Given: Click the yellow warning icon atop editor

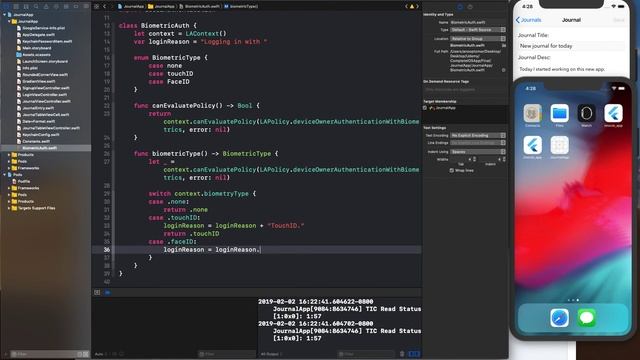Looking at the screenshot, I should pyautogui.click(x=412, y=7).
